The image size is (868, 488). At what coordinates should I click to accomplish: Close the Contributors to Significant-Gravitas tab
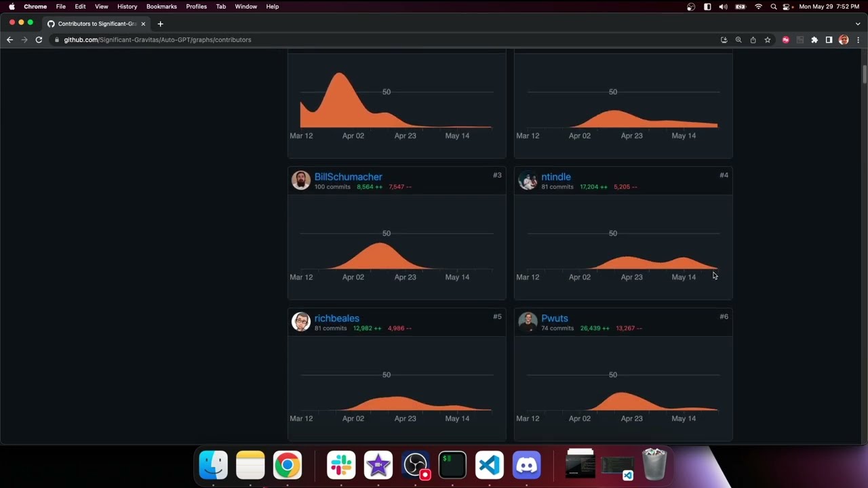pos(143,24)
